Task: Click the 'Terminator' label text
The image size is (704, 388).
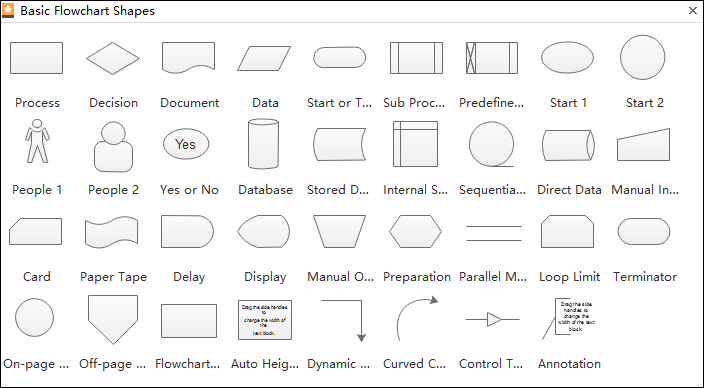Action: click(x=645, y=277)
